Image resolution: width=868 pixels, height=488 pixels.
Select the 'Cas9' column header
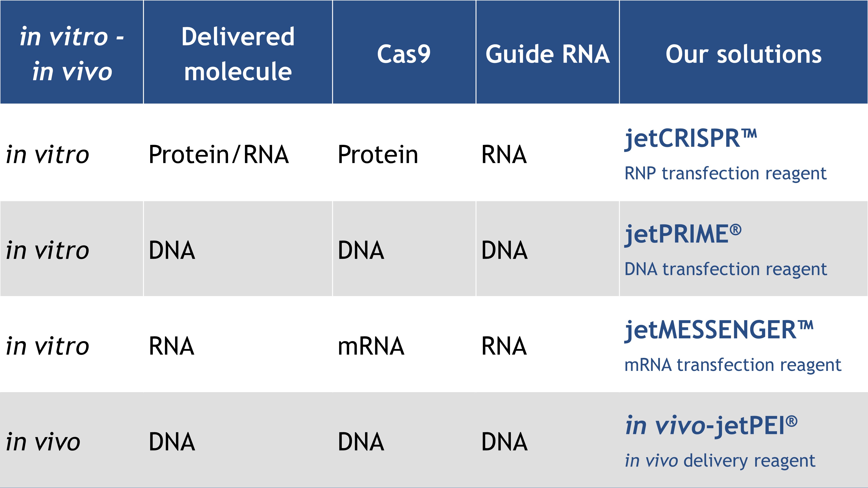coord(404,54)
